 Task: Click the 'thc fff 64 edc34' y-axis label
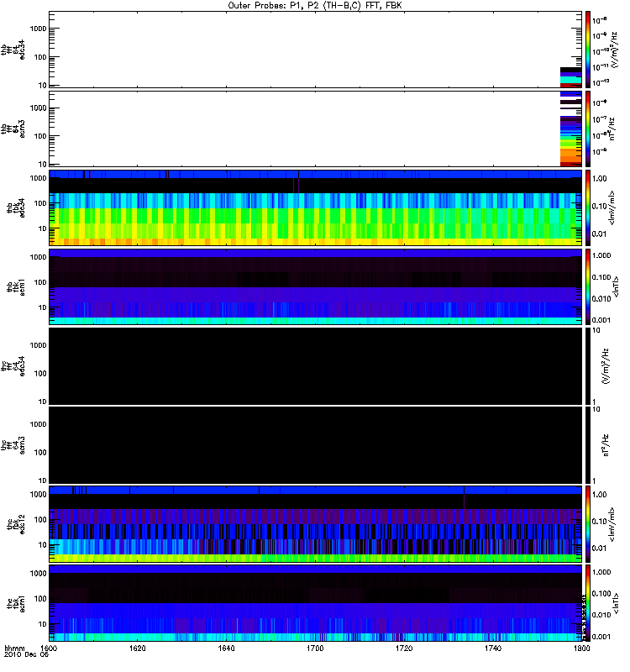13,366
